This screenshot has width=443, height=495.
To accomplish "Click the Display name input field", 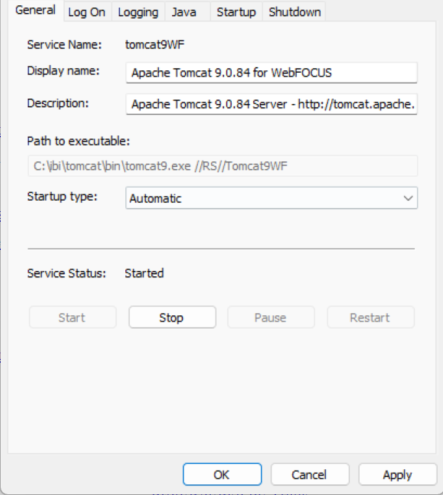I will pyautogui.click(x=271, y=73).
